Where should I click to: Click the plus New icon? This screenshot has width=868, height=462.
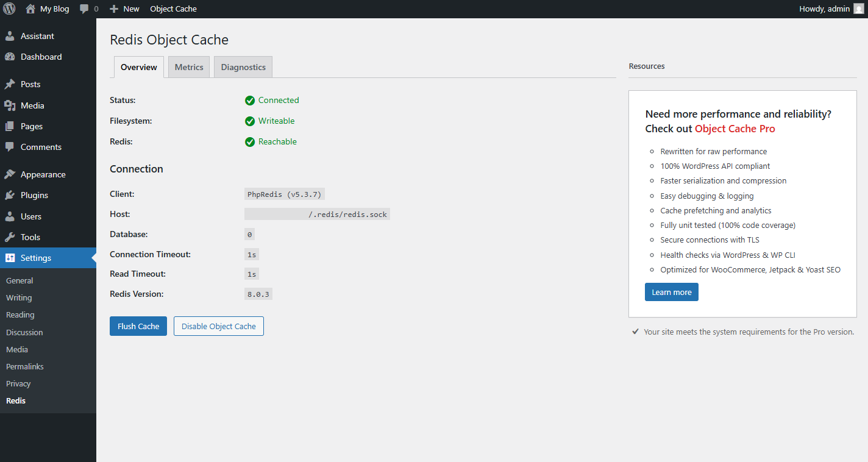click(114, 9)
